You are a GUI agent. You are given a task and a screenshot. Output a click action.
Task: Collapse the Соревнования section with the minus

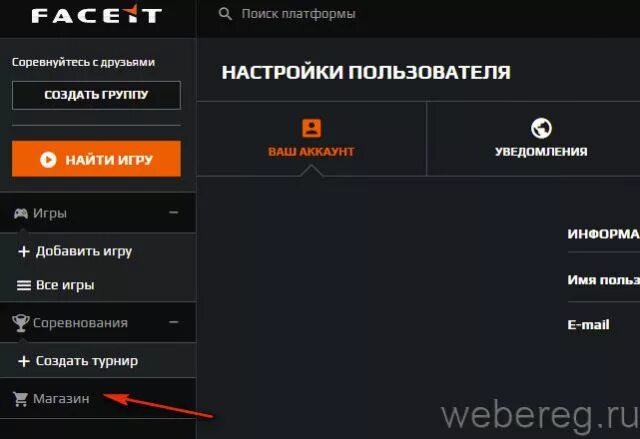(x=173, y=322)
